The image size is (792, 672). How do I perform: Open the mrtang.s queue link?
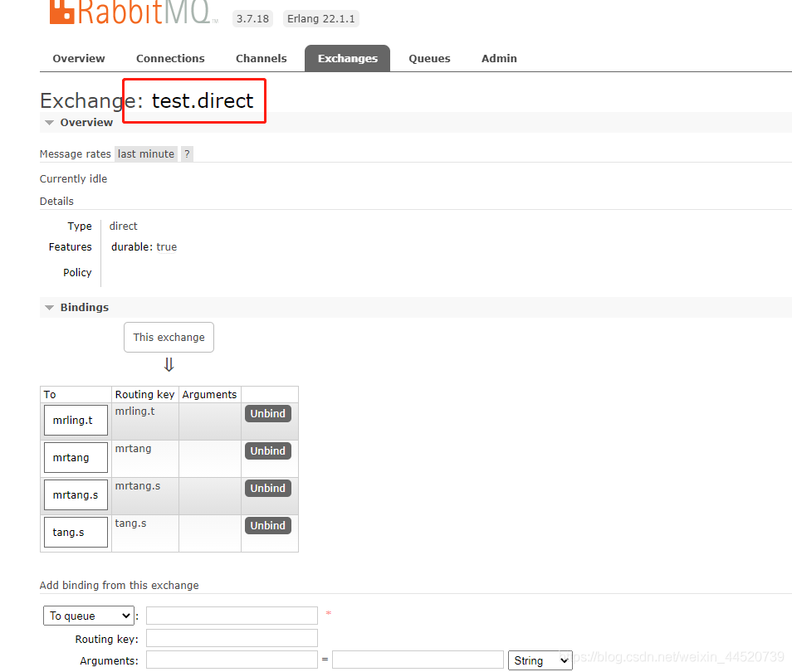click(x=76, y=494)
